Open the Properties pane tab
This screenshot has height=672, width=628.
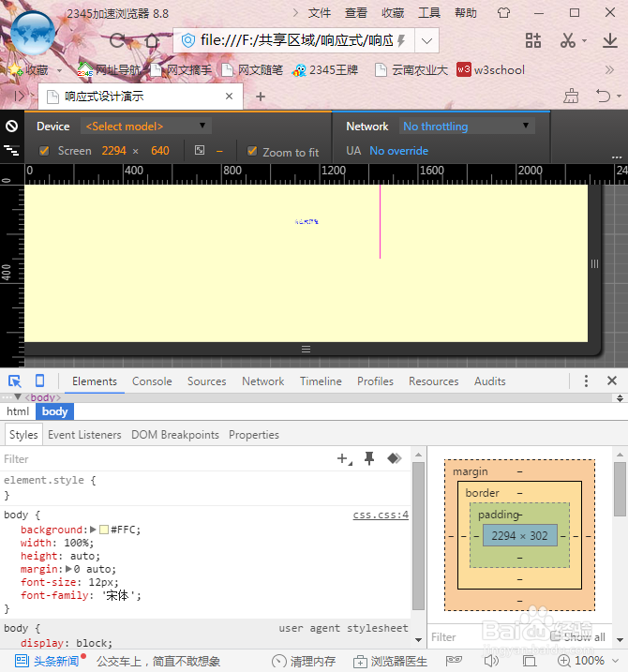coord(254,435)
